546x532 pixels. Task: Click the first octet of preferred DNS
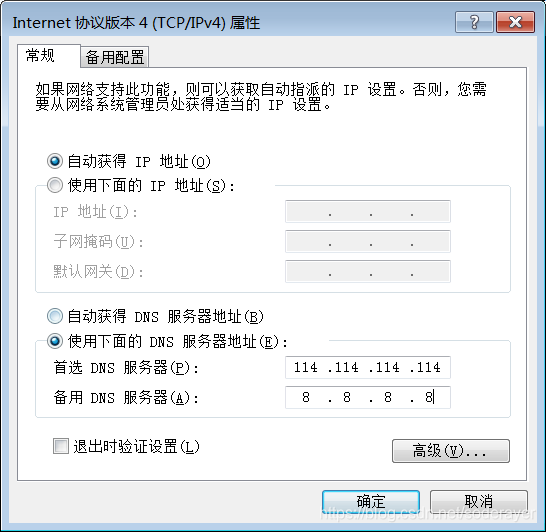[x=306, y=367]
